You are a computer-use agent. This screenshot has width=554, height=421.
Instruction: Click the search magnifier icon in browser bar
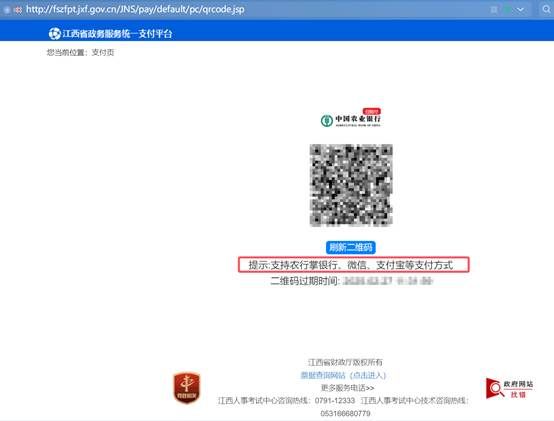[547, 10]
